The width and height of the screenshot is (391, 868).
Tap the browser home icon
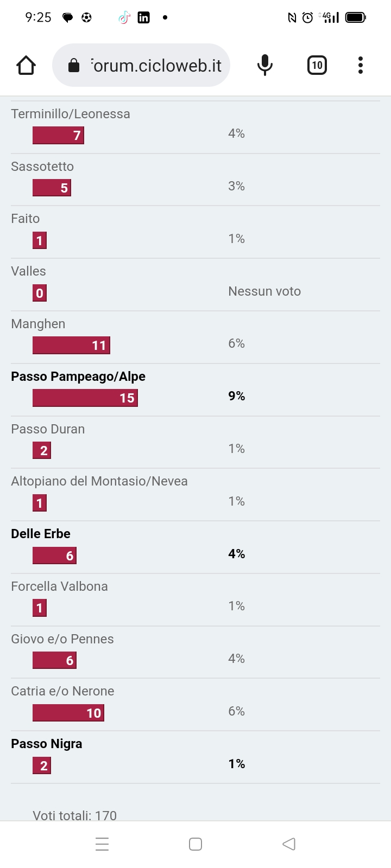26,65
